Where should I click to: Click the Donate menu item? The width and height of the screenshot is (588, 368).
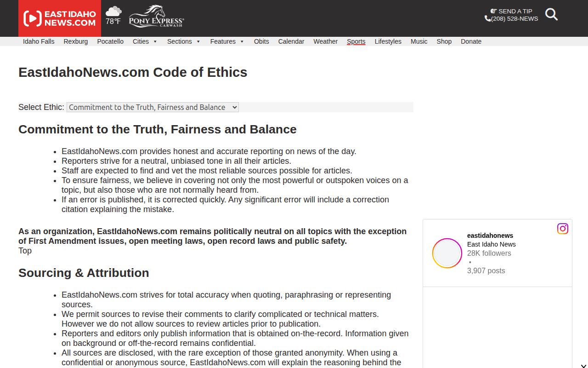471,41
